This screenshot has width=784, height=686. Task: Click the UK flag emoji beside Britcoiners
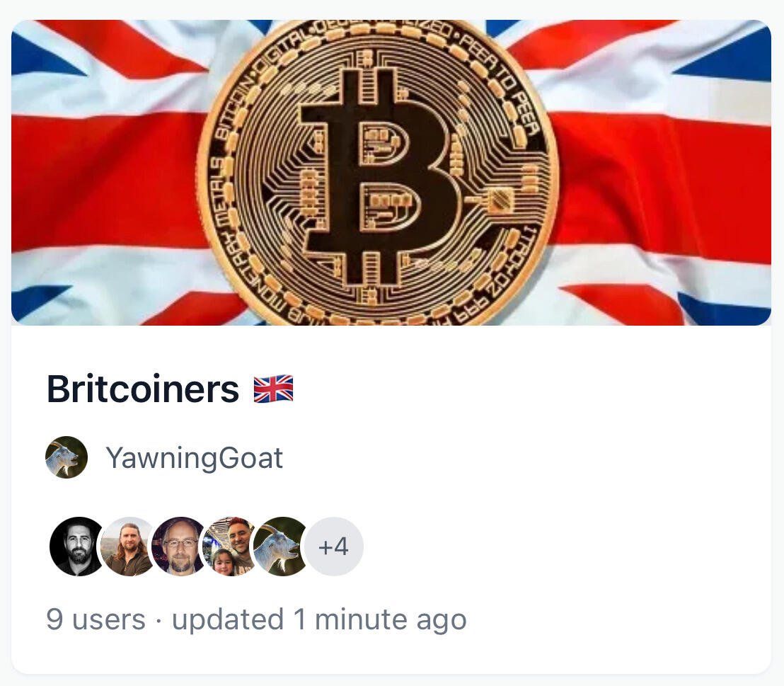274,389
